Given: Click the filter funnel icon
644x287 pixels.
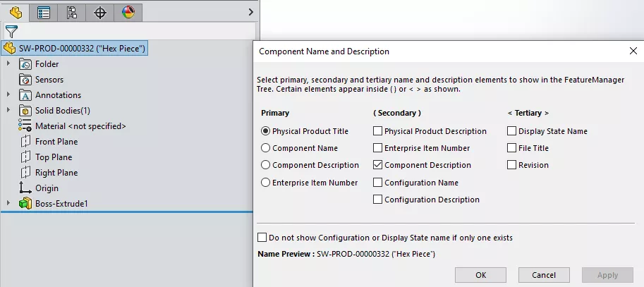Looking at the screenshot, I should pyautogui.click(x=11, y=31).
